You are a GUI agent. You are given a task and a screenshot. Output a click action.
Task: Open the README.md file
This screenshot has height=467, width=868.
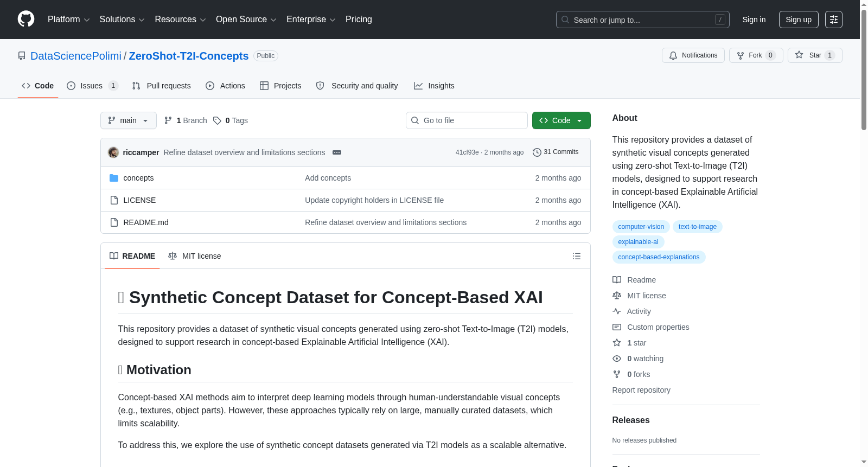coord(146,222)
